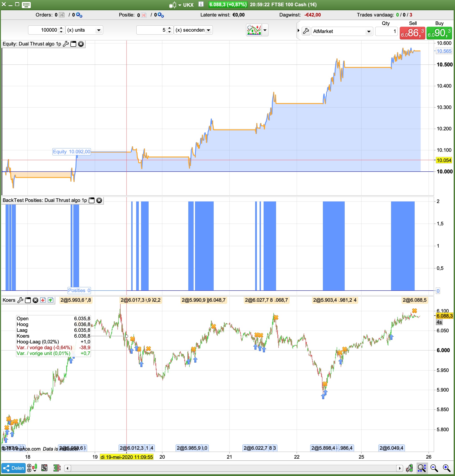Zoom out with the minus magnifier
This screenshot has width=455, height=476.
434,468
